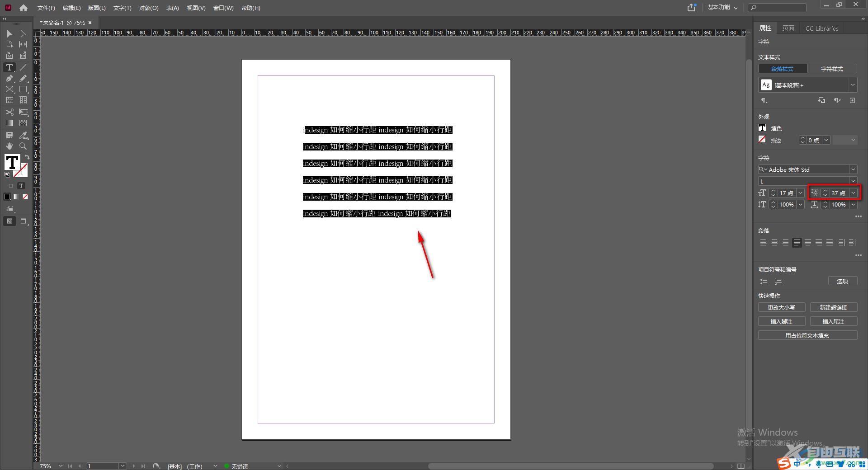Select the Rectangle Frame tool
Image resolution: width=868 pixels, height=470 pixels.
(9, 89)
